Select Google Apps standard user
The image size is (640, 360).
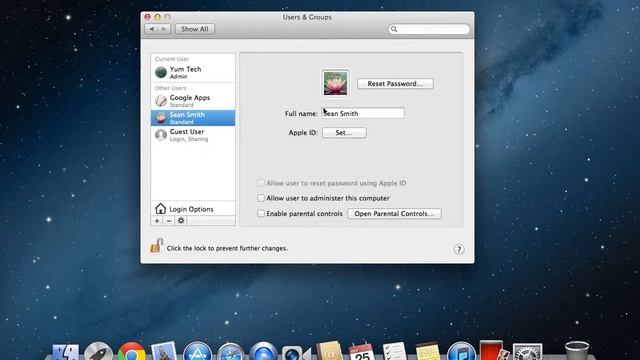193,101
